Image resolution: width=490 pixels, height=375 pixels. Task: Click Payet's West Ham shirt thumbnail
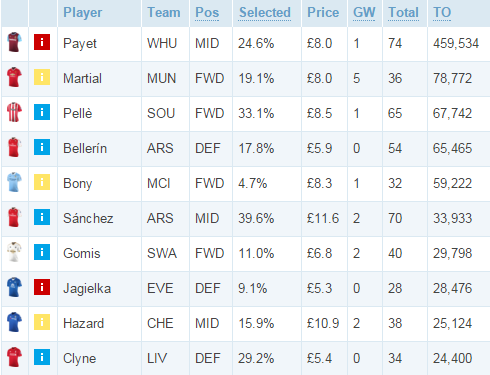tap(14, 42)
